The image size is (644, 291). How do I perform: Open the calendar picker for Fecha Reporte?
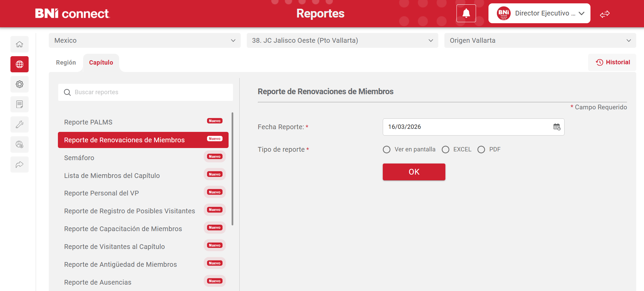[557, 127]
